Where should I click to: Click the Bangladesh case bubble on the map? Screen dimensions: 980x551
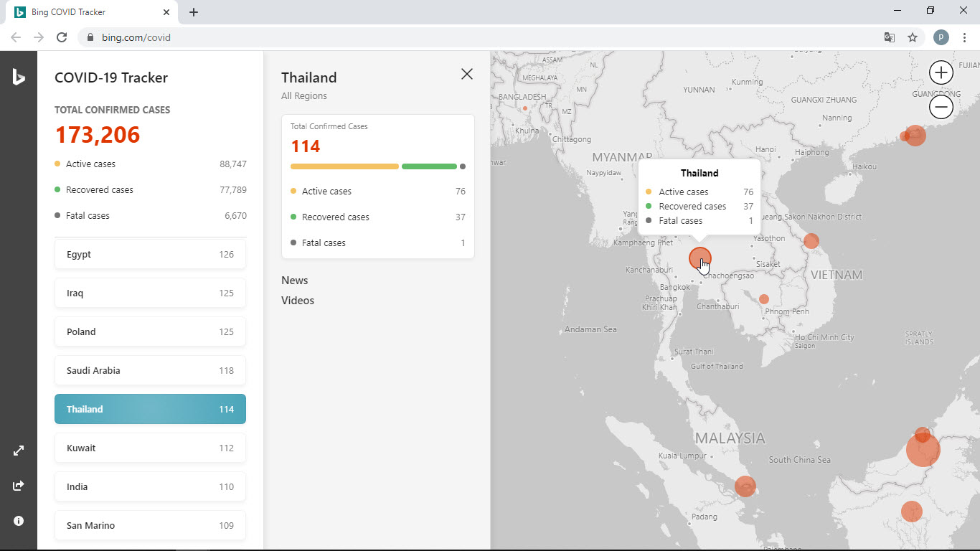tap(525, 108)
